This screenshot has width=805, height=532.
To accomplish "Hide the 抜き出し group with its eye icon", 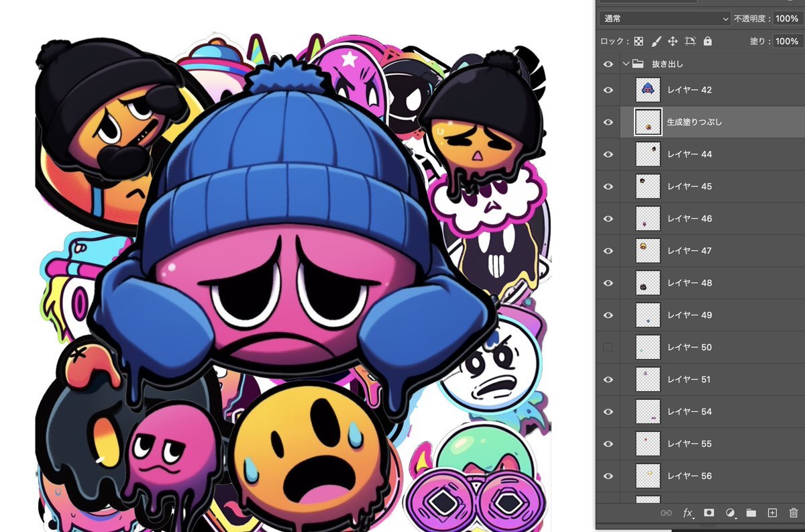I will (608, 64).
